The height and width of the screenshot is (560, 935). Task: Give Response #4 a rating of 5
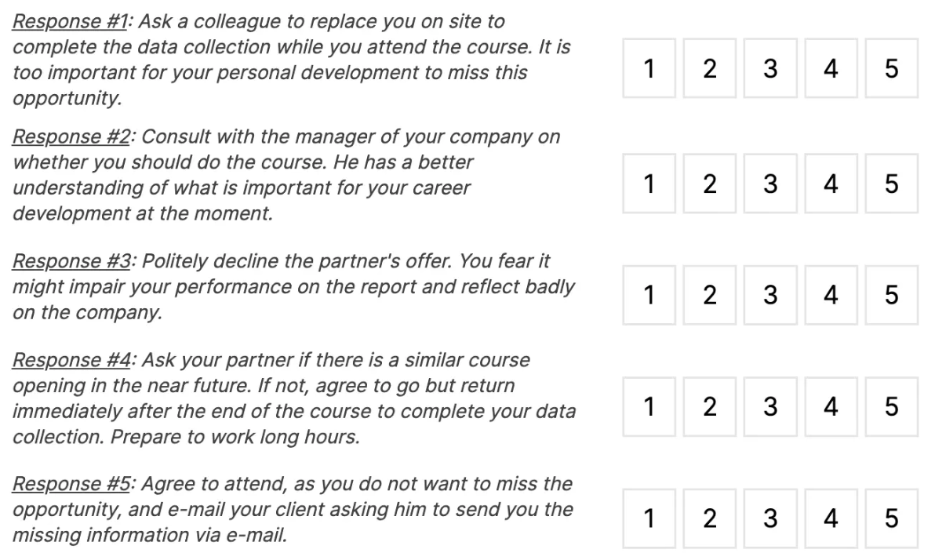(891, 407)
